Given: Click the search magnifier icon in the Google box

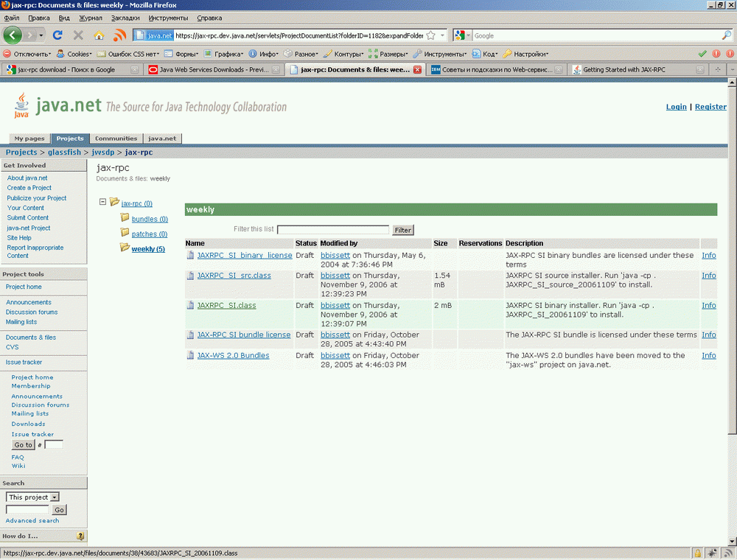Looking at the screenshot, I should 727,35.
